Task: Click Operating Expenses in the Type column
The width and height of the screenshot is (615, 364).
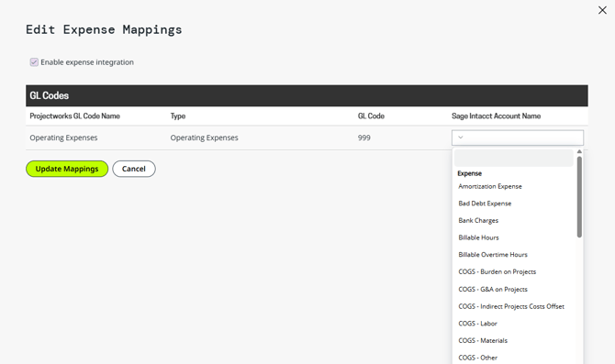Action: point(204,138)
